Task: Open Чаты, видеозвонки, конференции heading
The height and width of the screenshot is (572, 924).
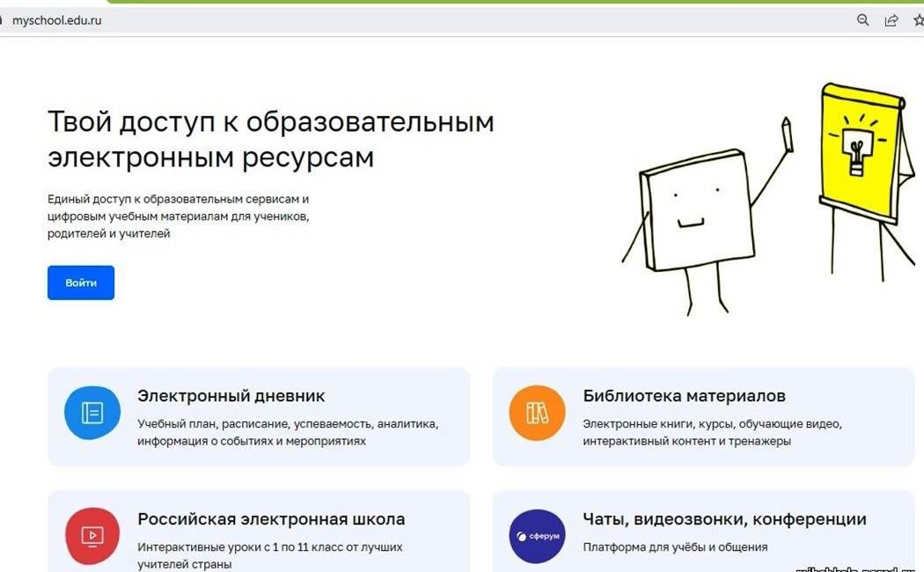Action: (x=724, y=519)
